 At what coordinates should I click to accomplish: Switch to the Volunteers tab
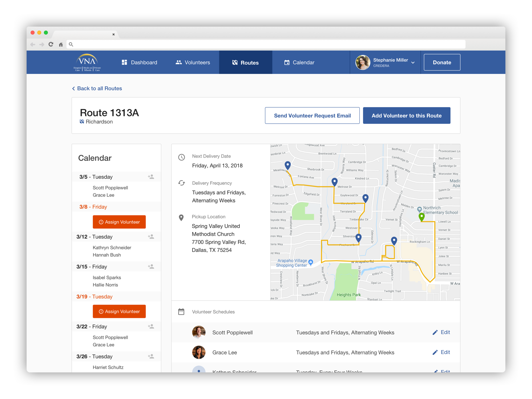(193, 63)
